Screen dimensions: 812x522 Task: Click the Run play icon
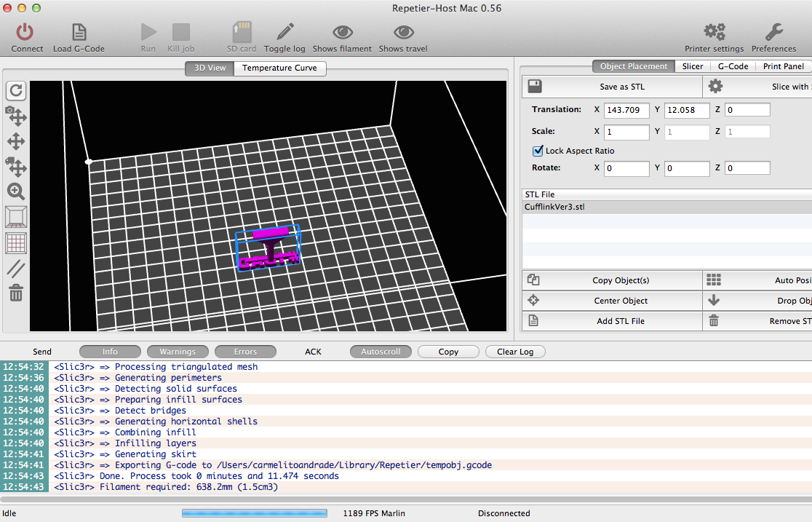(148, 32)
